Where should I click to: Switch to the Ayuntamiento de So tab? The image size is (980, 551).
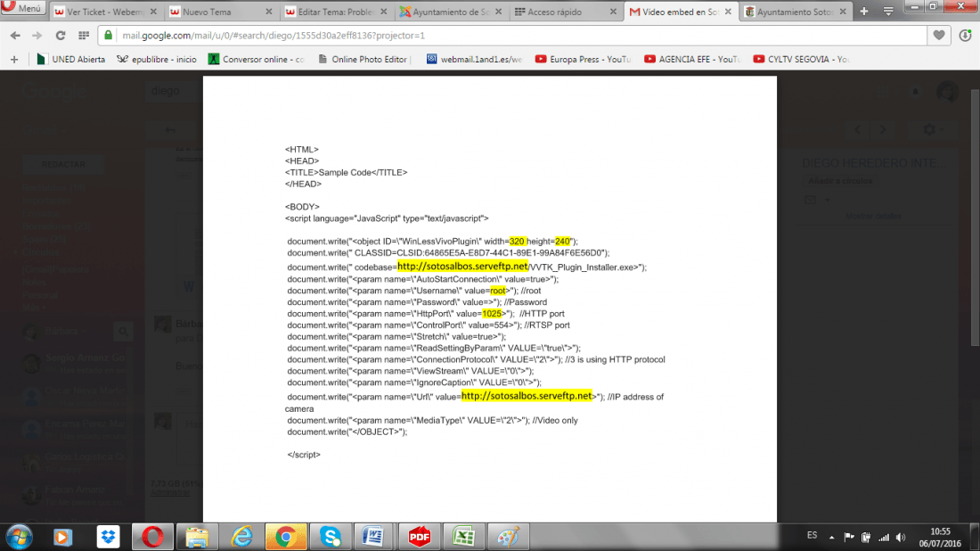(450, 12)
